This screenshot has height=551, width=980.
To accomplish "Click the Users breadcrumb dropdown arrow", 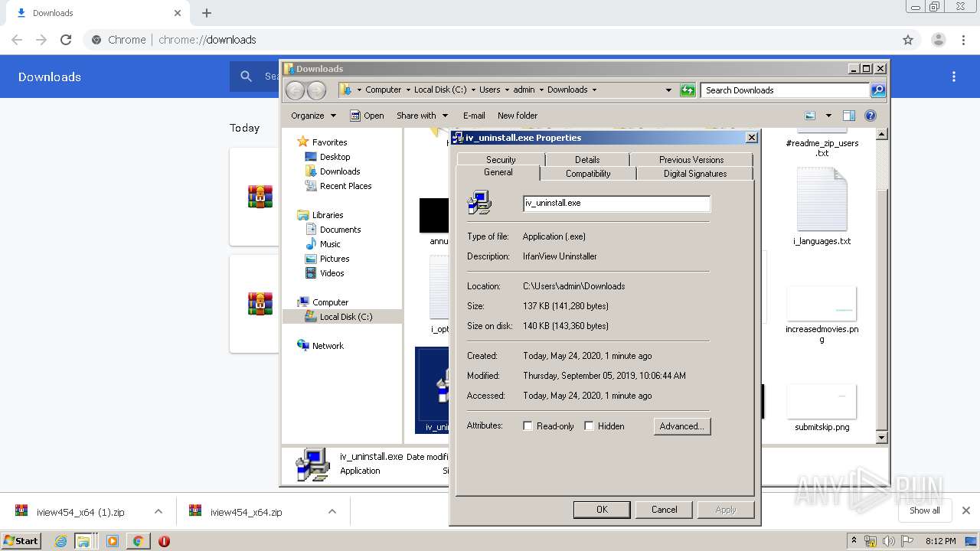I will point(507,90).
